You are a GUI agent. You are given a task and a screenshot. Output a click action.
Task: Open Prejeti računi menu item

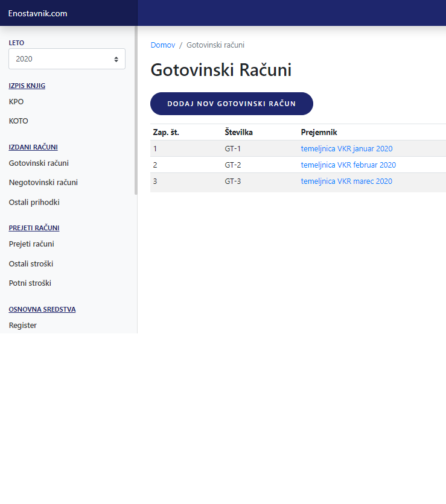pyautogui.click(x=31, y=244)
